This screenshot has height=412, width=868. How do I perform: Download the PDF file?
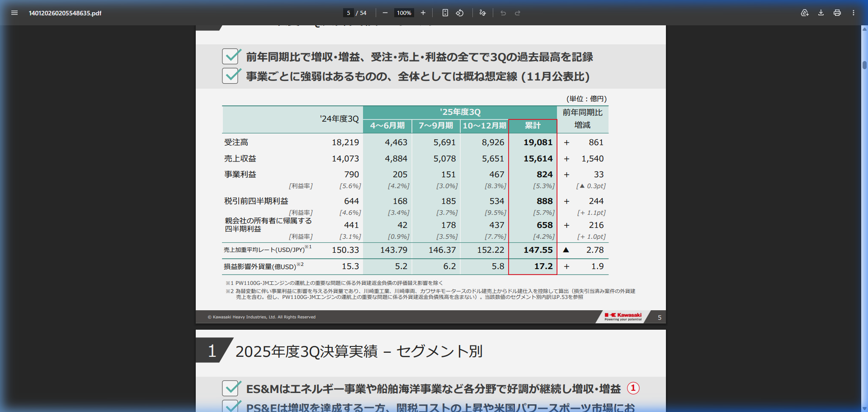tap(821, 13)
